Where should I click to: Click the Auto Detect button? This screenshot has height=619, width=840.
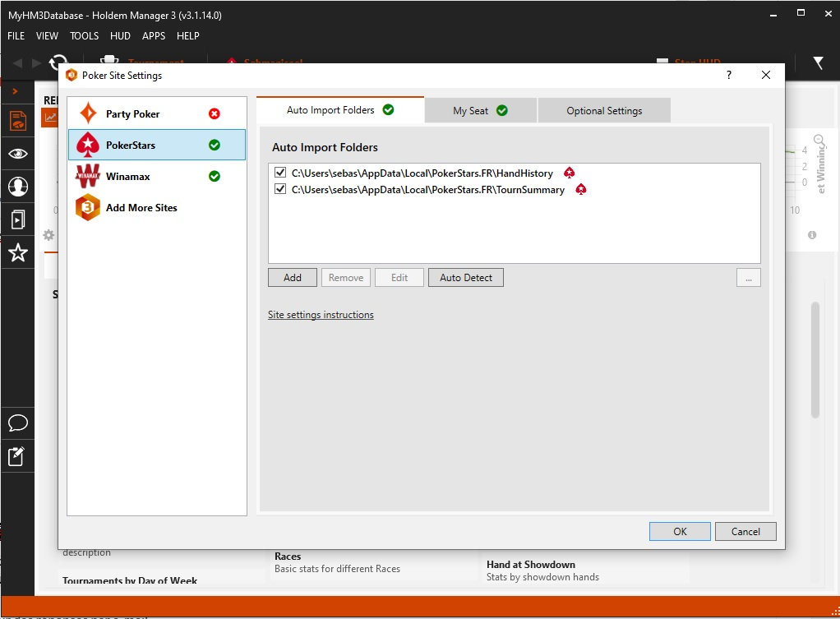point(465,278)
